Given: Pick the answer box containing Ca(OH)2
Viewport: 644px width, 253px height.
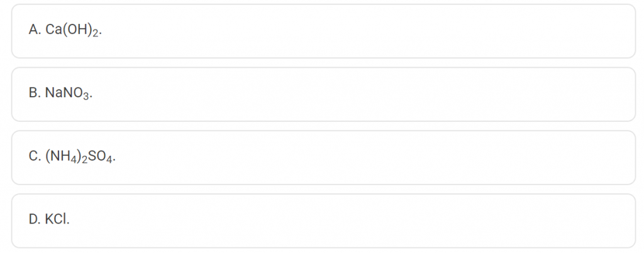Looking at the screenshot, I should (x=323, y=31).
